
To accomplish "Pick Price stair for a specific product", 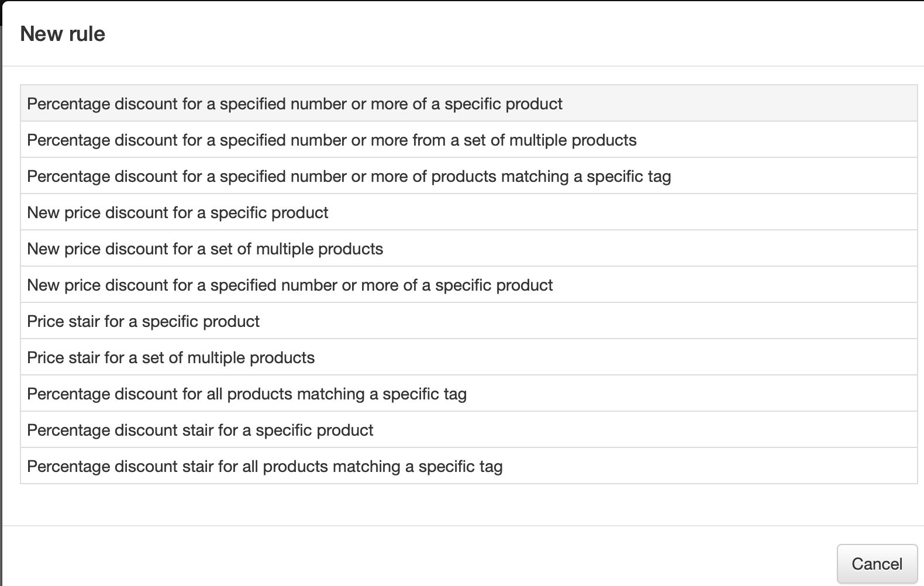I will click(143, 322).
